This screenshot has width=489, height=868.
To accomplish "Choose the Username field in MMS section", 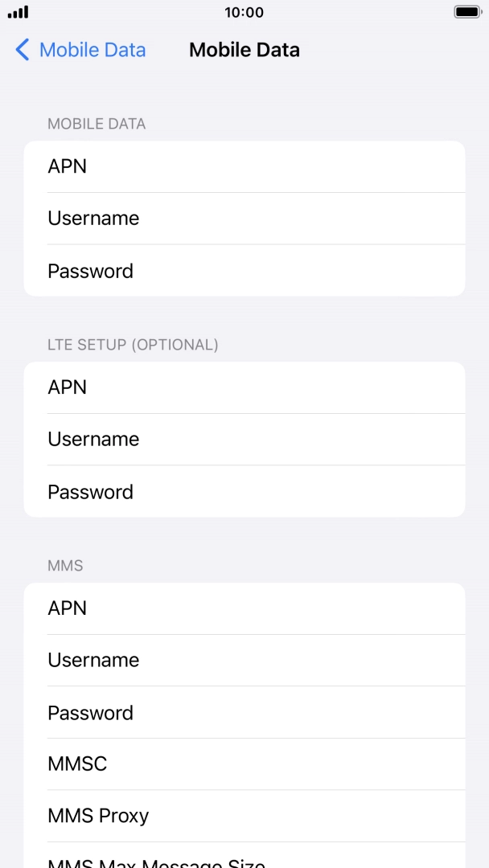I will [244, 661].
